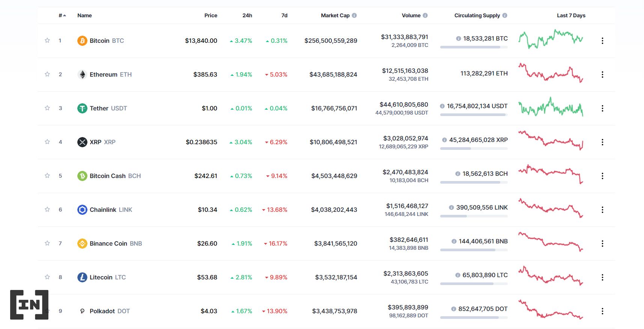This screenshot has height=329, width=644.
Task: Click the Bitcoin Cash green logo icon
Action: [82, 176]
